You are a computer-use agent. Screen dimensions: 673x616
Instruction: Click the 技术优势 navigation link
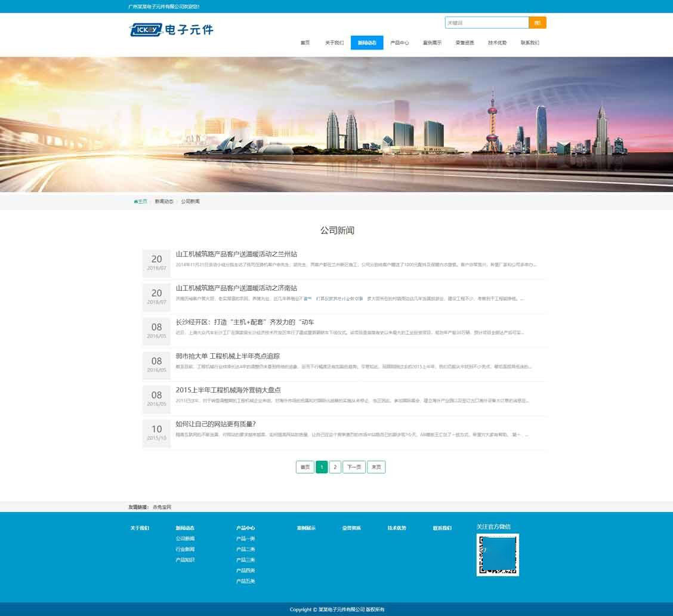click(497, 42)
